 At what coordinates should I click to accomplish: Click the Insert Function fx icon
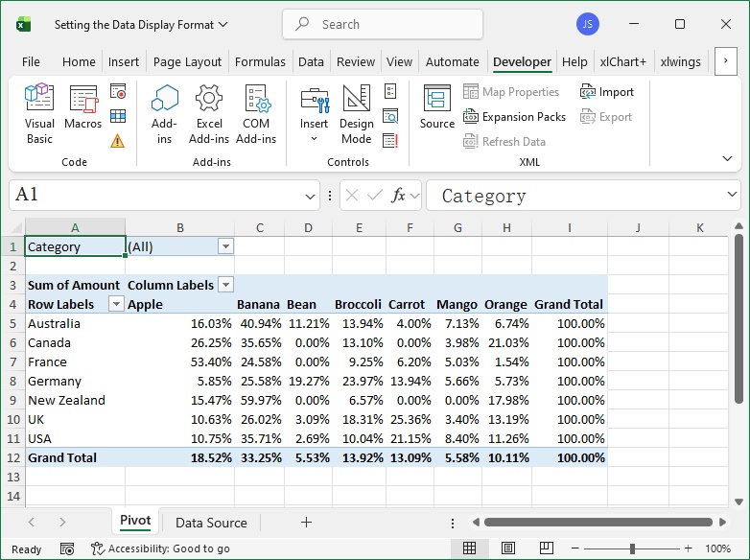[x=398, y=195]
